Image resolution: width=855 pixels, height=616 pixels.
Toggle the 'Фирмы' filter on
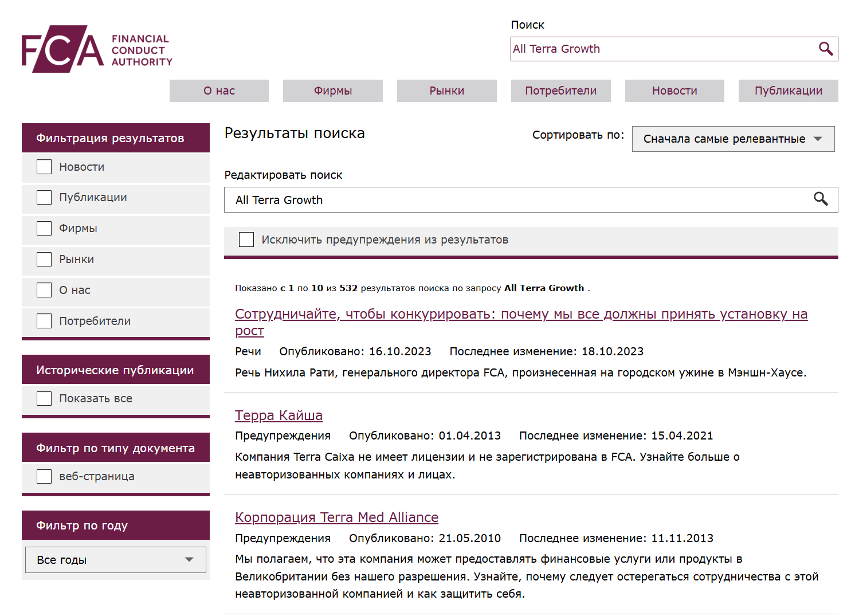pyautogui.click(x=44, y=228)
